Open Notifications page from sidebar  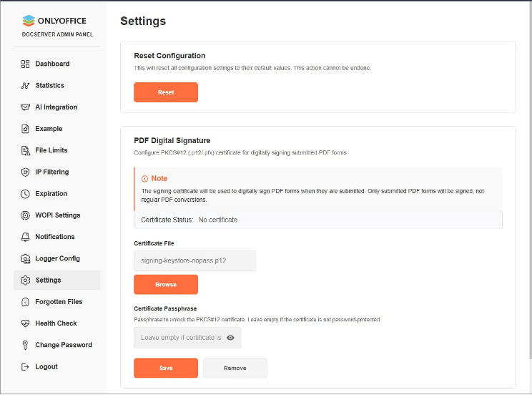55,237
